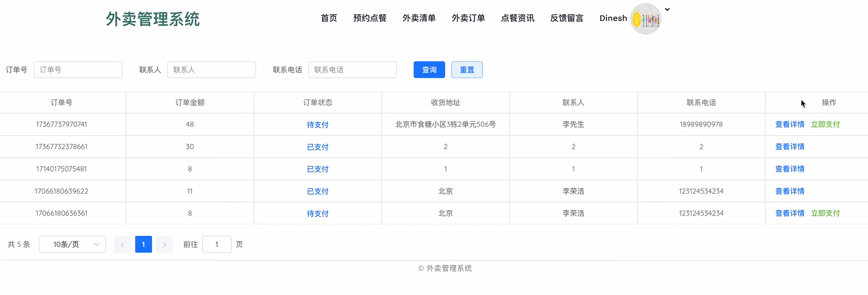Click 订单号 column header
The height and width of the screenshot is (295, 868).
pyautogui.click(x=62, y=103)
